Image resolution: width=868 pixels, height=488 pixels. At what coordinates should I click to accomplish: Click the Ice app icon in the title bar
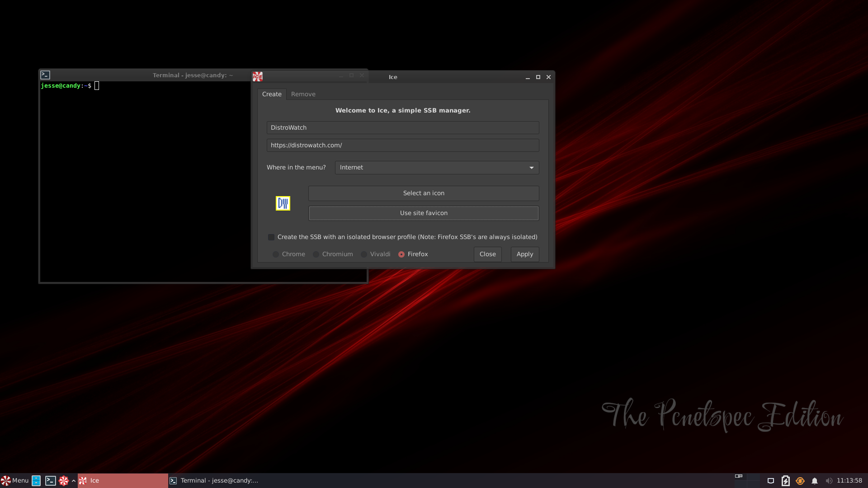[x=258, y=77]
